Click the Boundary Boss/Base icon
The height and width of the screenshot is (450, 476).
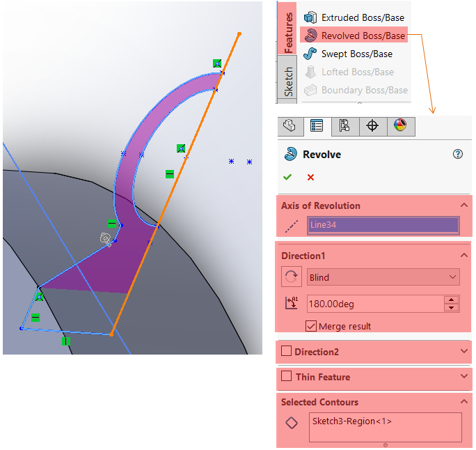(x=310, y=91)
